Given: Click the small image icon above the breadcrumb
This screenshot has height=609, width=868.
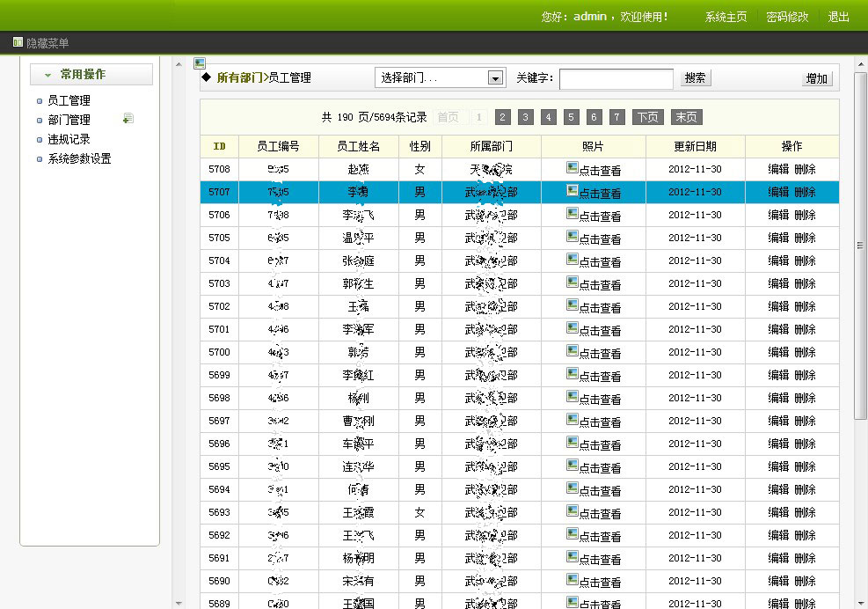Looking at the screenshot, I should click(x=200, y=62).
